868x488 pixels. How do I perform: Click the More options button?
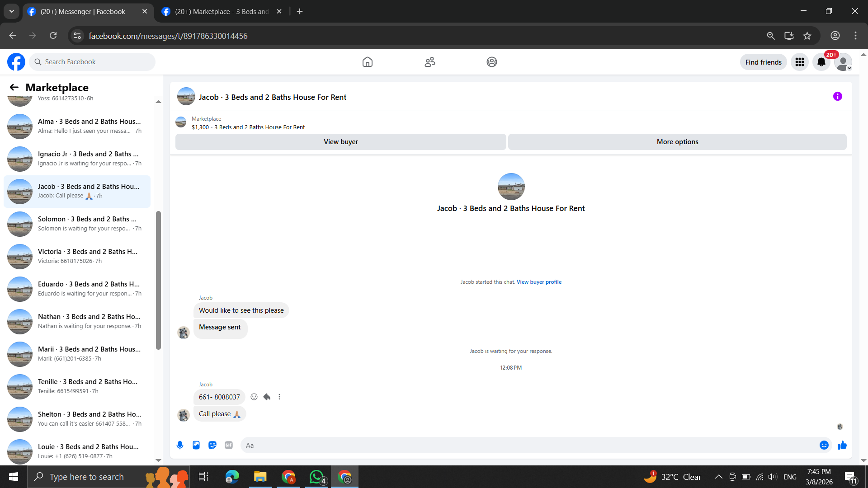click(677, 142)
